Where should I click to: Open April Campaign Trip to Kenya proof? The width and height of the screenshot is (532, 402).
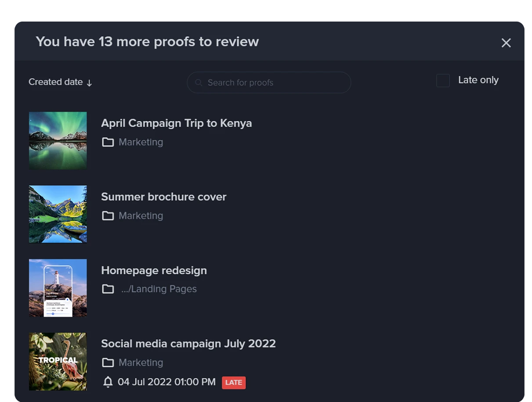click(x=176, y=123)
